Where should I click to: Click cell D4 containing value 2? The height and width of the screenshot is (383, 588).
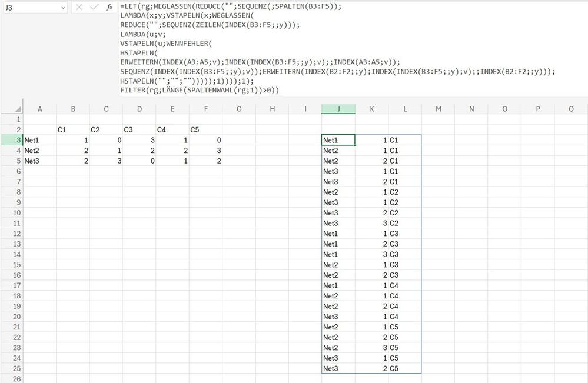(x=139, y=151)
